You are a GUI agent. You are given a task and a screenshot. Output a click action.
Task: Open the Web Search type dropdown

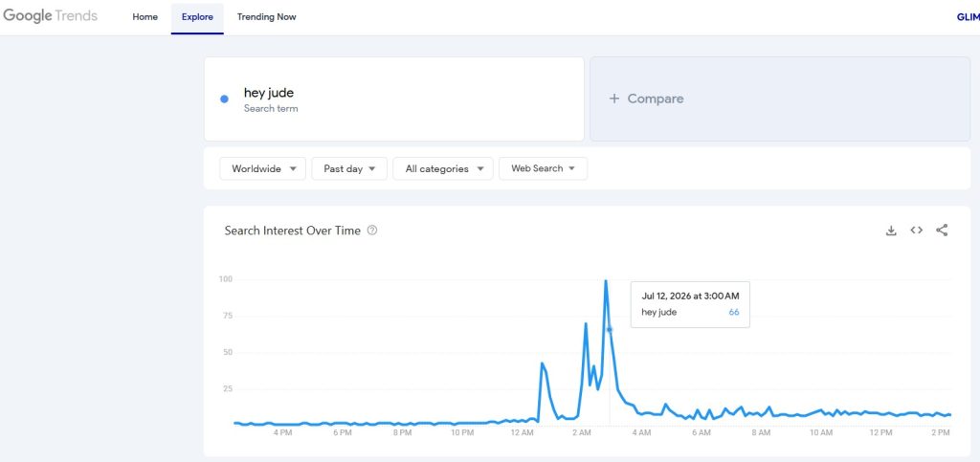pyautogui.click(x=544, y=168)
